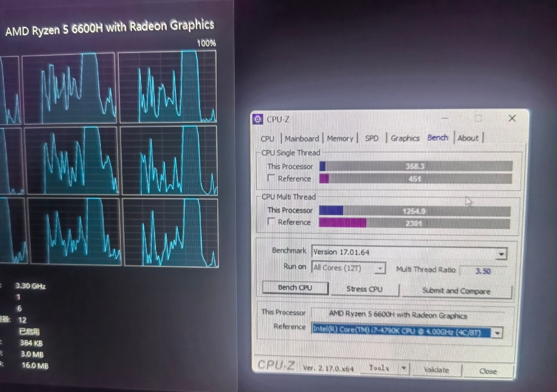Click AMD Ryzen 5 6600H title in Task Manager
This screenshot has height=392, width=557.
[110, 27]
